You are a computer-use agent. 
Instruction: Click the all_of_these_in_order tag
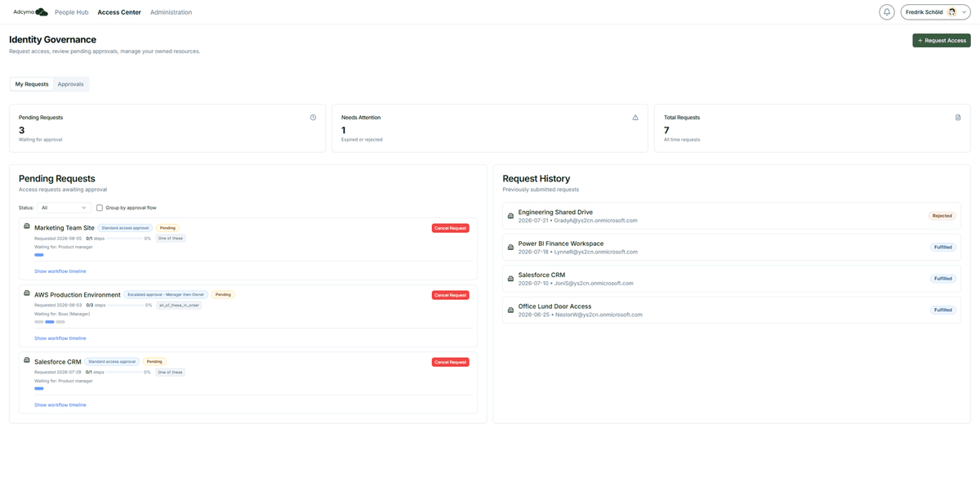[179, 306]
